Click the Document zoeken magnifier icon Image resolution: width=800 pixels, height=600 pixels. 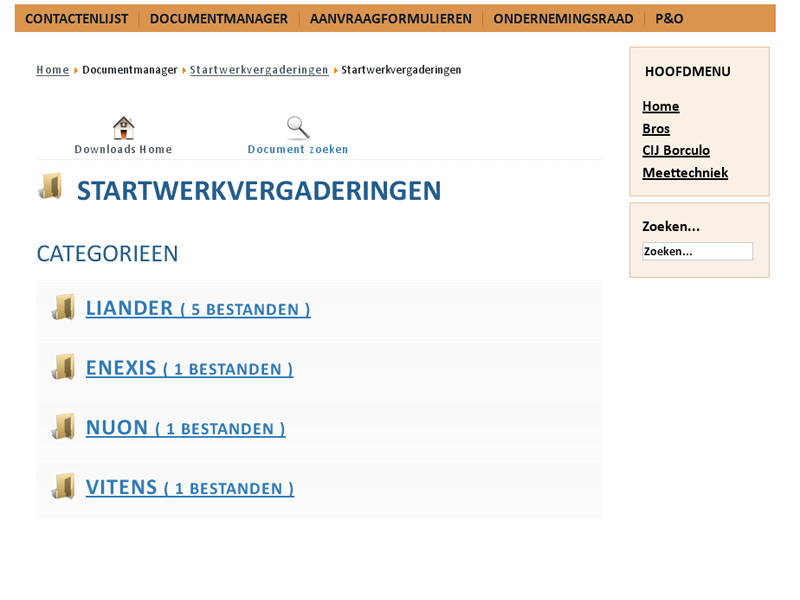click(x=298, y=128)
